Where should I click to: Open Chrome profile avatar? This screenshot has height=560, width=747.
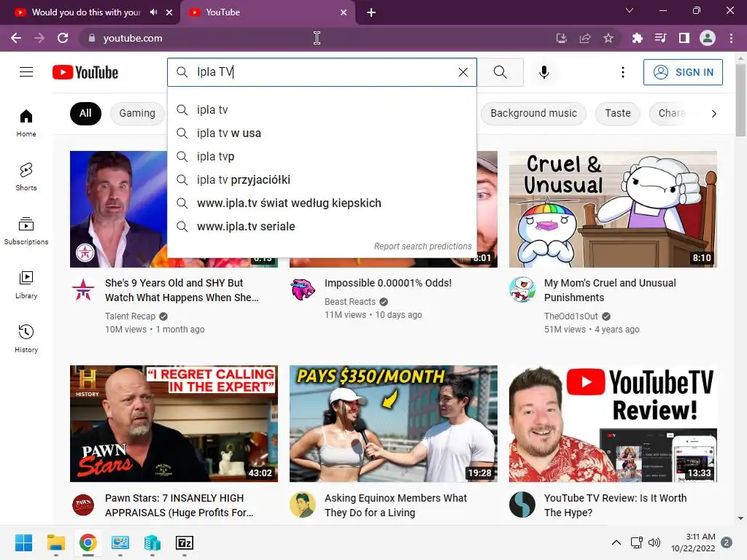click(708, 38)
